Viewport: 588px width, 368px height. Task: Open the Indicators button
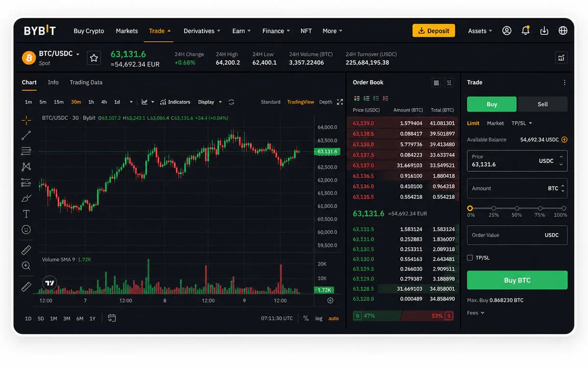(x=175, y=102)
